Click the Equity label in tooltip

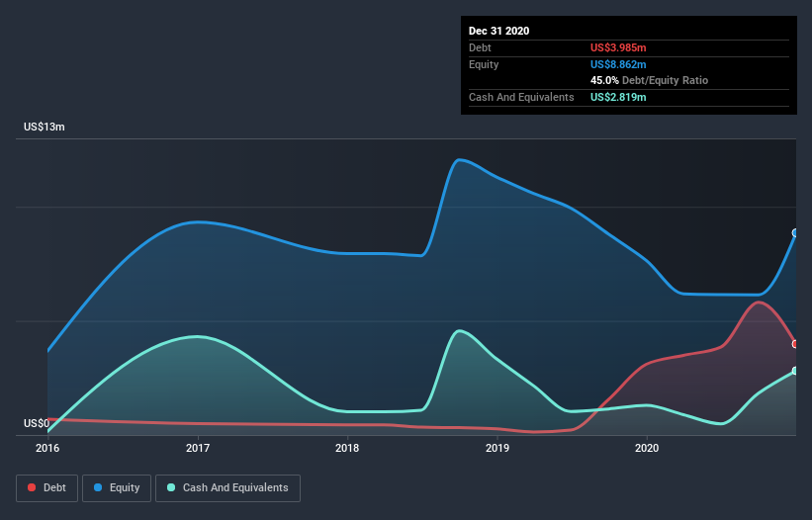tap(484, 64)
